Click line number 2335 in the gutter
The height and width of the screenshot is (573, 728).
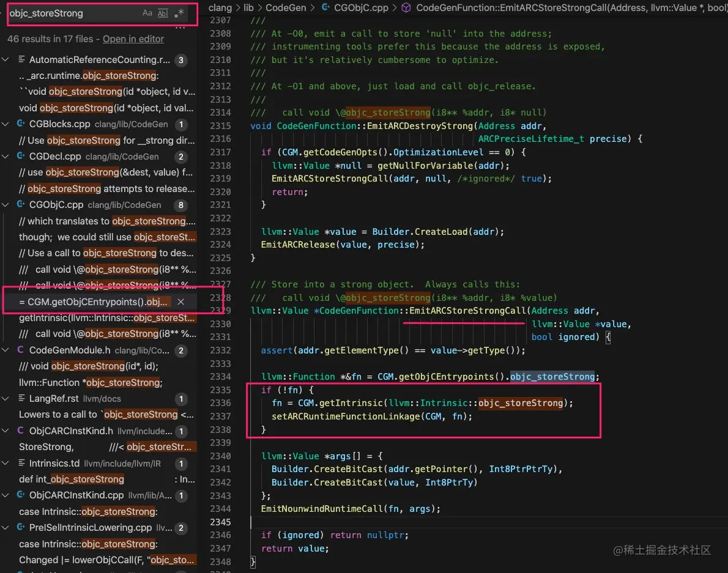(x=220, y=390)
